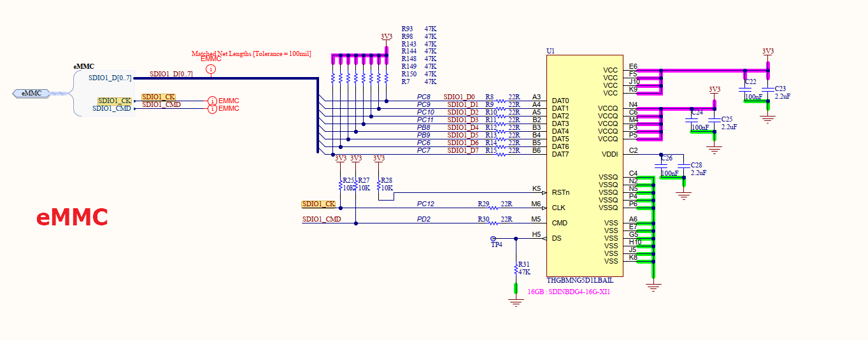Select capacitor C22 100nF symbol

pyautogui.click(x=745, y=89)
